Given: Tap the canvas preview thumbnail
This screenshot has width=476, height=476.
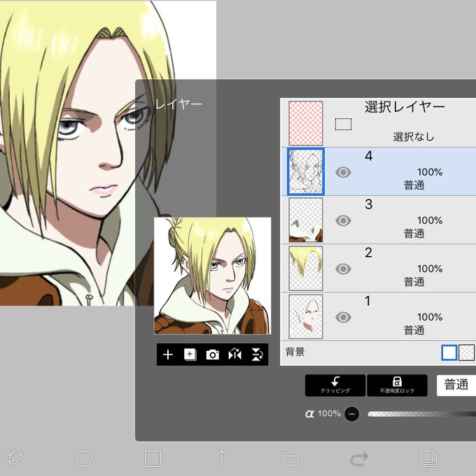Looking at the screenshot, I should (213, 276).
